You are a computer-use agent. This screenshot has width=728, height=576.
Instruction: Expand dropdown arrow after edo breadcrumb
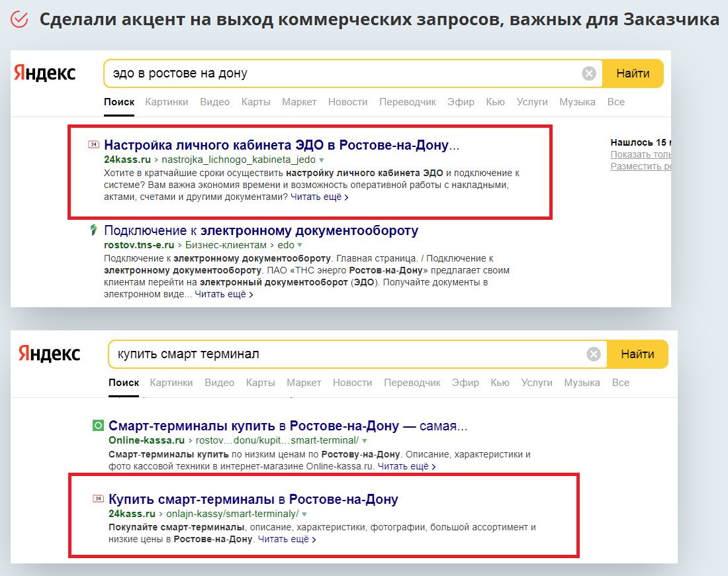coord(299,245)
